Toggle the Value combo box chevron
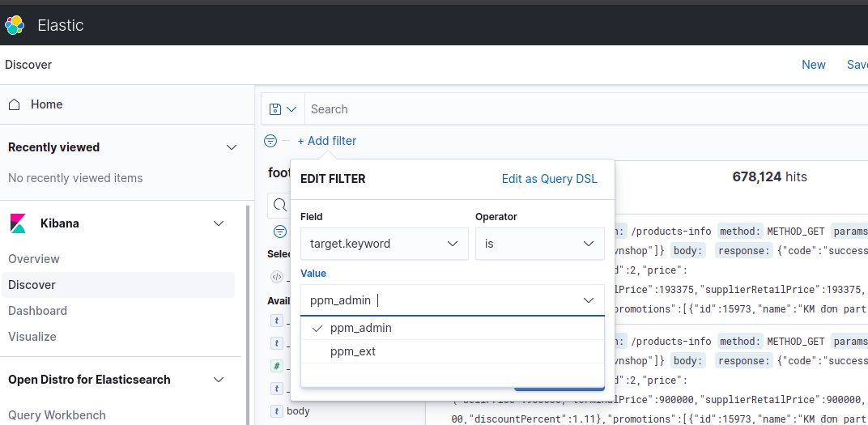Image resolution: width=868 pixels, height=425 pixels. [589, 300]
